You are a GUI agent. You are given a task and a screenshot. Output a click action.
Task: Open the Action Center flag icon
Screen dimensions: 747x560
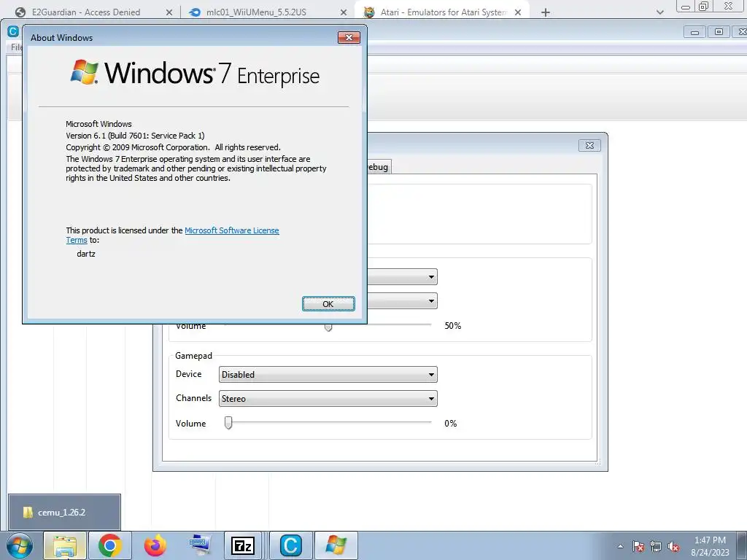[638, 546]
